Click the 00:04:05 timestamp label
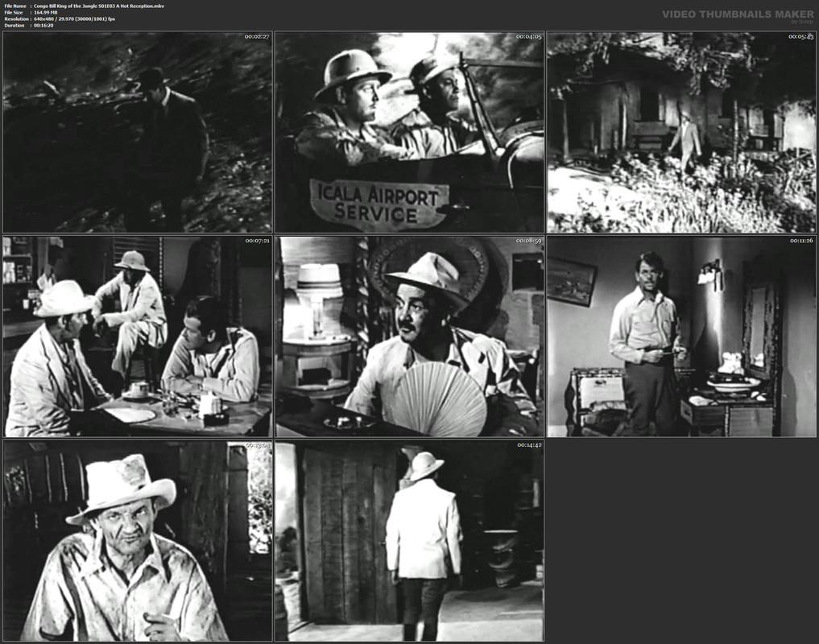This screenshot has width=819, height=644. coord(528,36)
